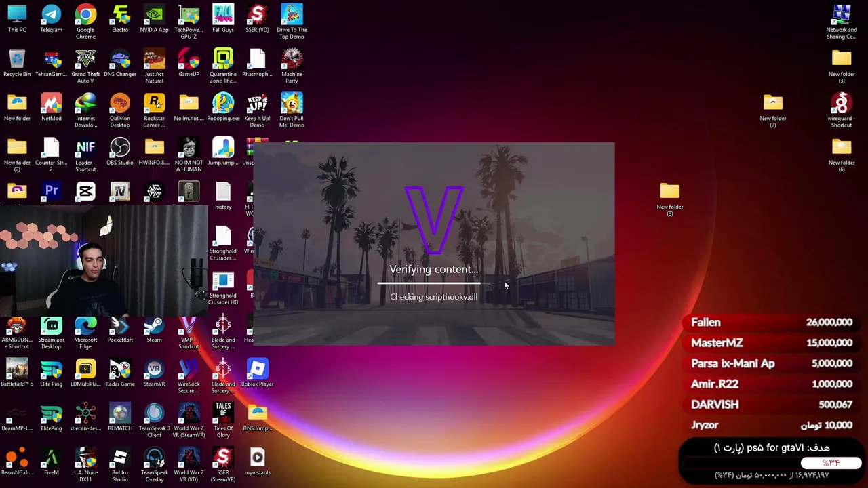Click the NO IM NOT A HUMAN icon
Screen dimensions: 868x488
[x=189, y=155]
